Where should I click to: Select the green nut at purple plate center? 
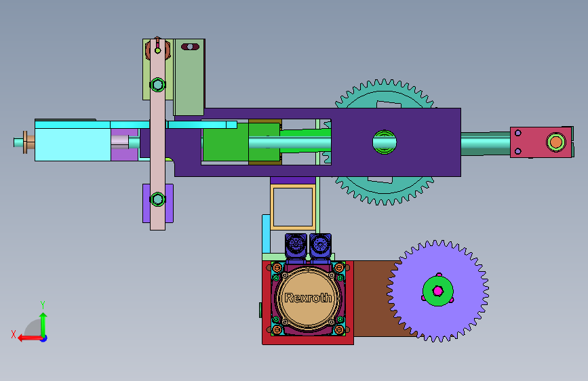click(x=385, y=142)
